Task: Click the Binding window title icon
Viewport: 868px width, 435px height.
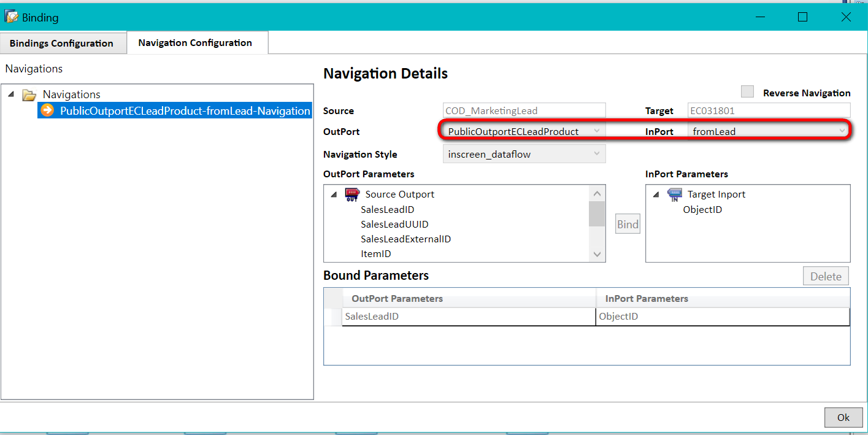Action: [x=11, y=17]
